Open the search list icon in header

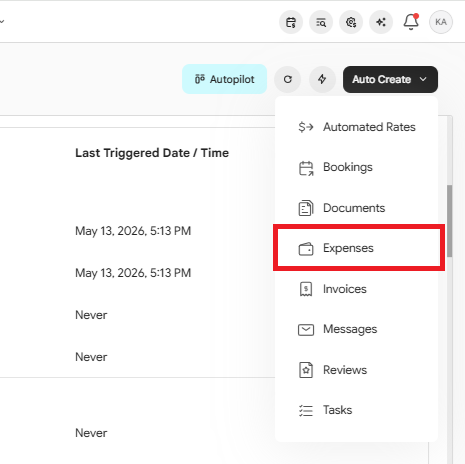coord(321,22)
